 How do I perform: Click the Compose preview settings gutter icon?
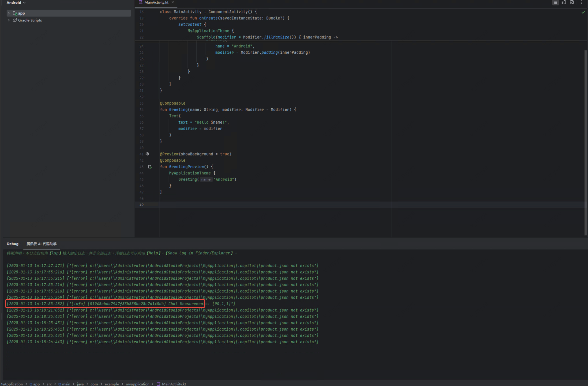pyautogui.click(x=147, y=154)
